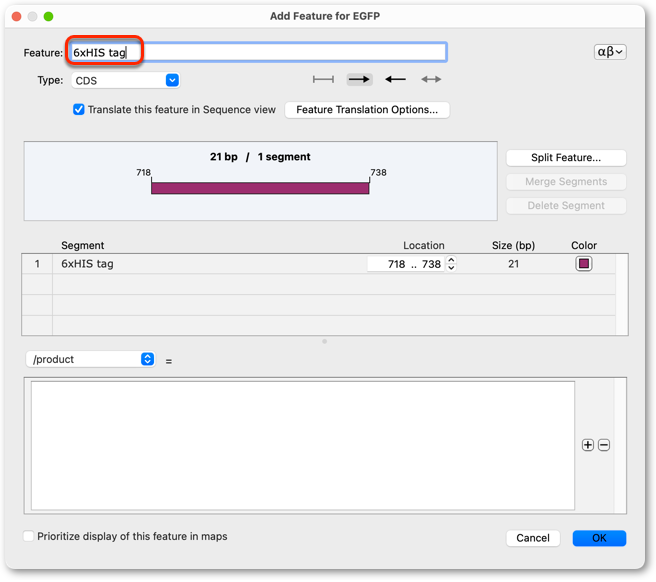Click the Size (bp) column header
656x582 pixels.
[x=513, y=245]
